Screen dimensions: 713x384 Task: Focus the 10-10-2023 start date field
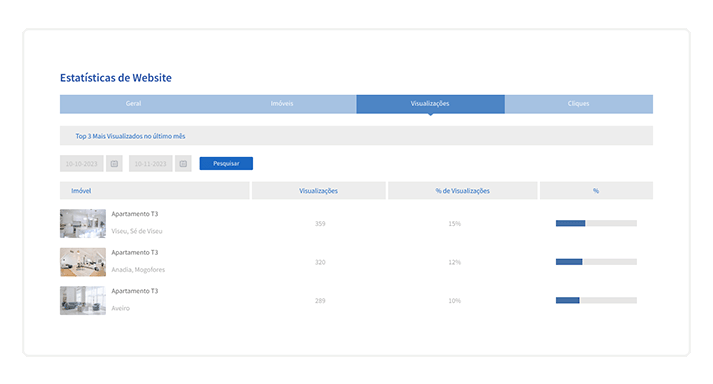coord(82,164)
